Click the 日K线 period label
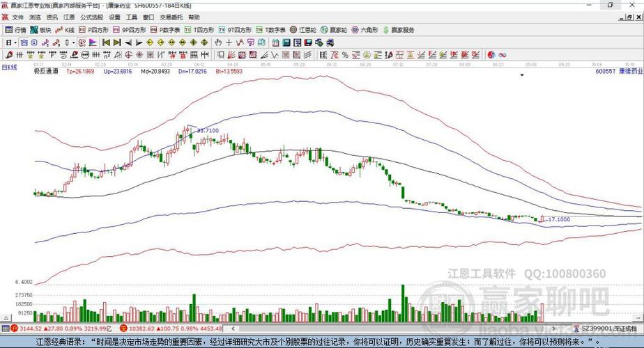 pyautogui.click(x=10, y=68)
